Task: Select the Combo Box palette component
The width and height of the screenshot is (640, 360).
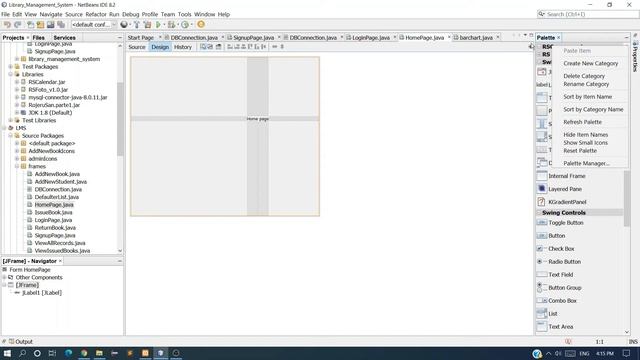Action: (x=562, y=301)
